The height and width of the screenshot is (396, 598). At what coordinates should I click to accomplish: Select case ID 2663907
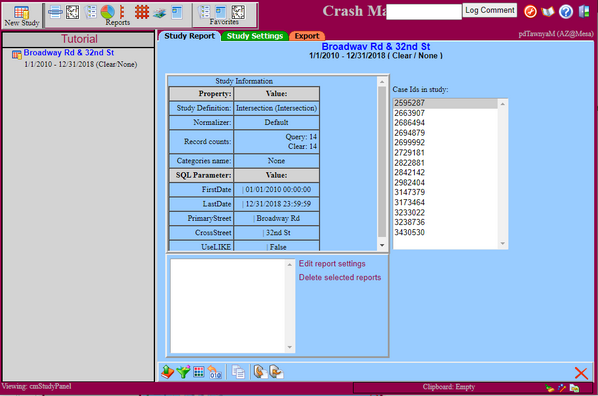445,113
